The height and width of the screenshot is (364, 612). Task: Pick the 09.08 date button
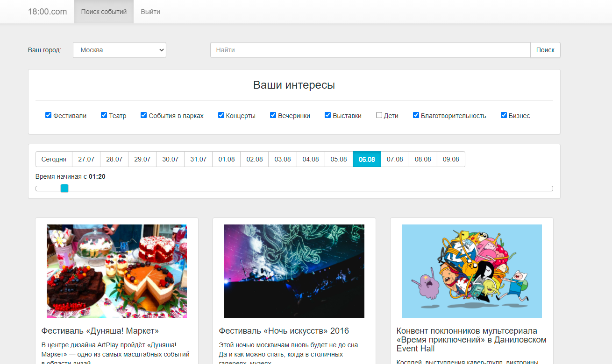pyautogui.click(x=451, y=159)
